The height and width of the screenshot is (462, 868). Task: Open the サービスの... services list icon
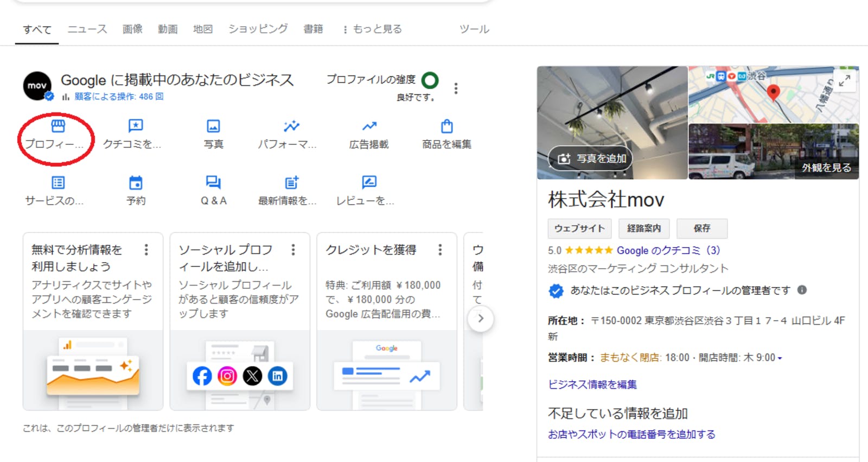(58, 182)
